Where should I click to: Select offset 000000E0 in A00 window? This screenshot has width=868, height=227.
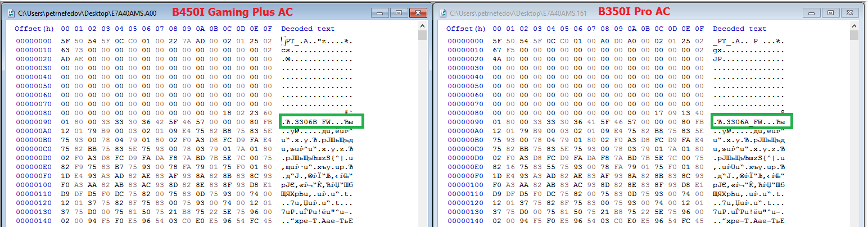click(34, 167)
